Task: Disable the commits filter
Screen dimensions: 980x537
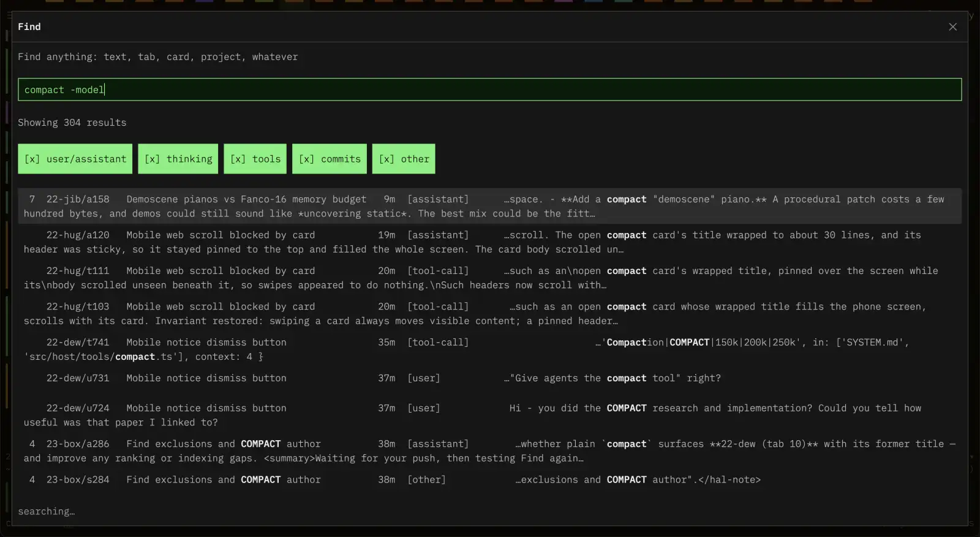Action: 330,159
